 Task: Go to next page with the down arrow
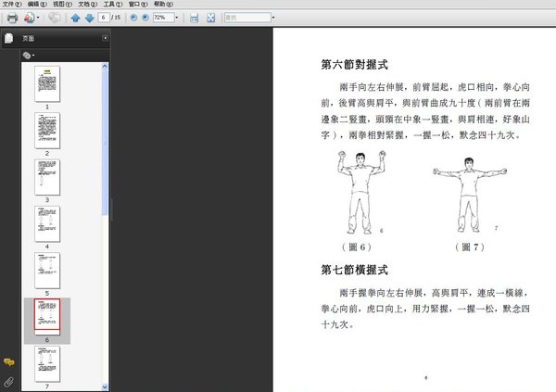pyautogui.click(x=89, y=18)
